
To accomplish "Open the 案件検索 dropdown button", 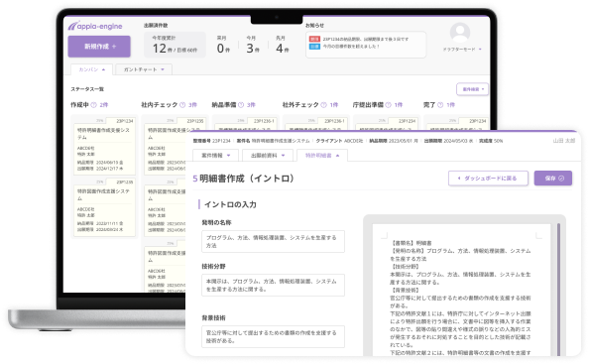I will (x=473, y=89).
